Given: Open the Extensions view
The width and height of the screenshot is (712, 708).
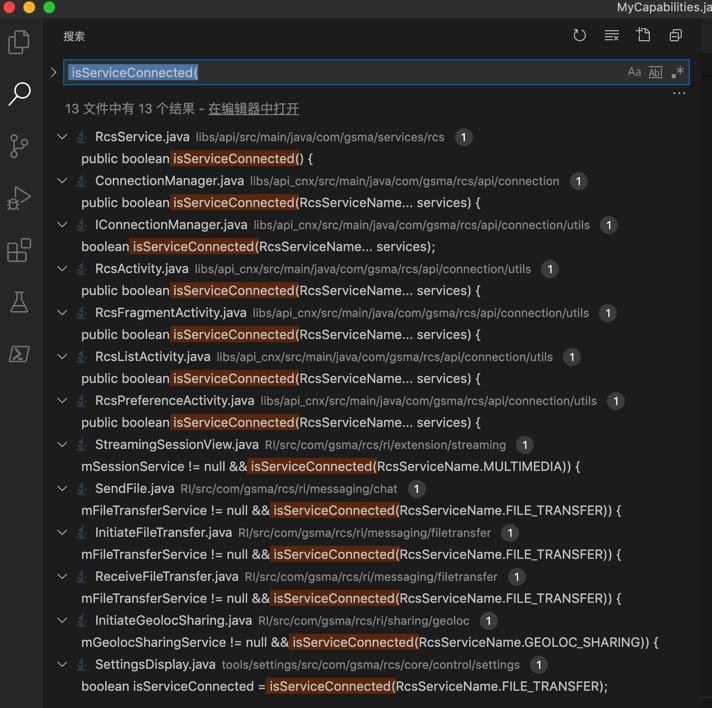Looking at the screenshot, I should pos(19,250).
